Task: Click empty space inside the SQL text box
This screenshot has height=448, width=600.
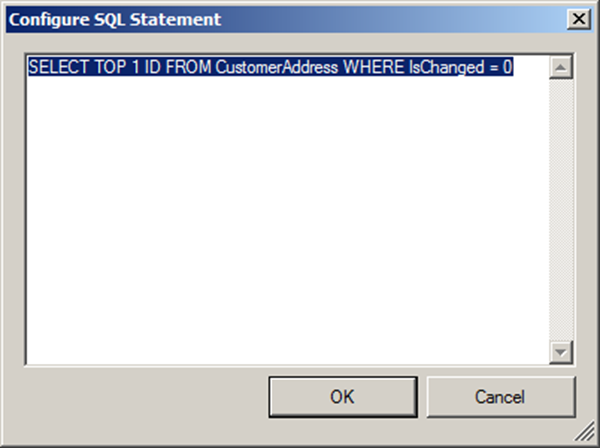Action: point(280,220)
